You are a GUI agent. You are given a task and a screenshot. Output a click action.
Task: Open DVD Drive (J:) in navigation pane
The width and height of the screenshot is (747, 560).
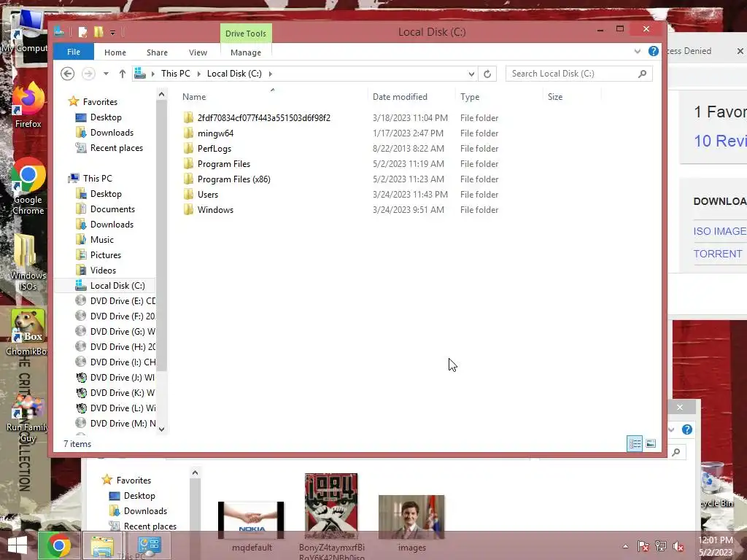tap(122, 377)
